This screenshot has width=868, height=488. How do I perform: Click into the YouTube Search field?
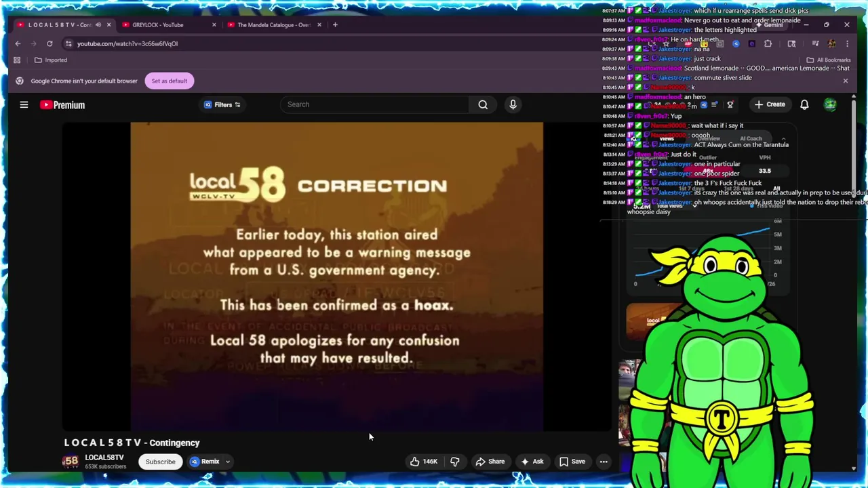(x=374, y=104)
